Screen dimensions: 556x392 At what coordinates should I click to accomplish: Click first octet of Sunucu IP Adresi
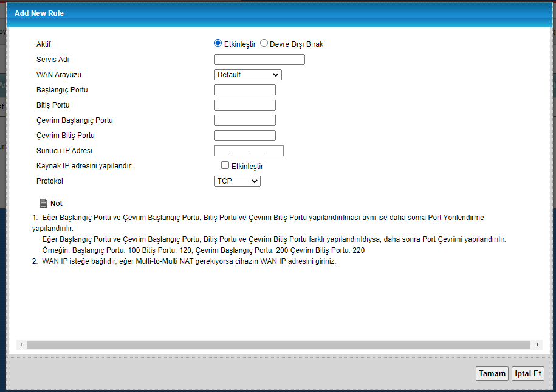[224, 151]
